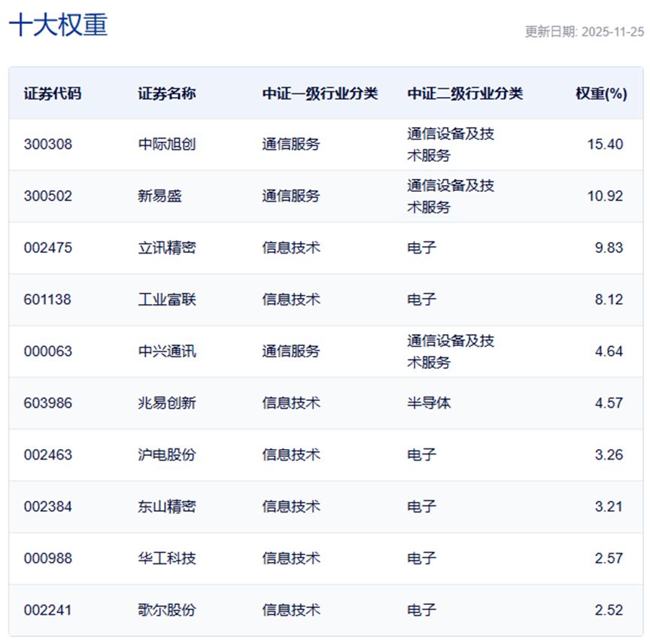650x644 pixels.
Task: Open the 中际旭创 security name
Action: pos(167,144)
